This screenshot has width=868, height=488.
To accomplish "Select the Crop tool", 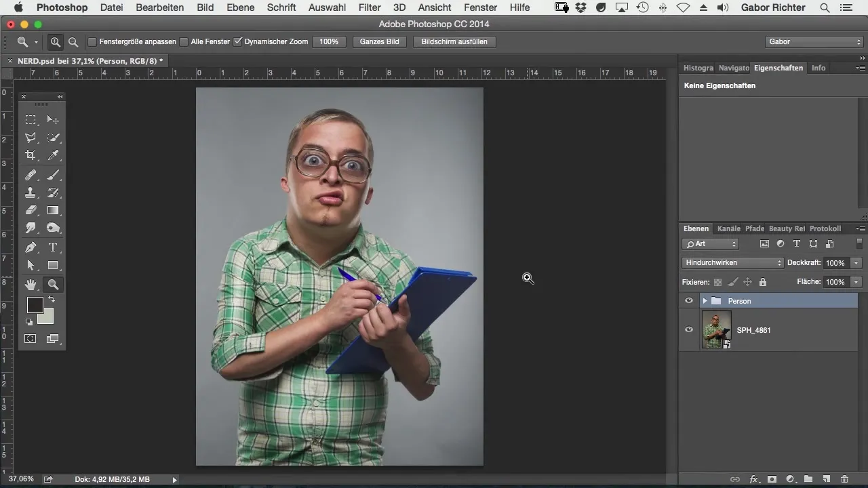I will (x=31, y=155).
